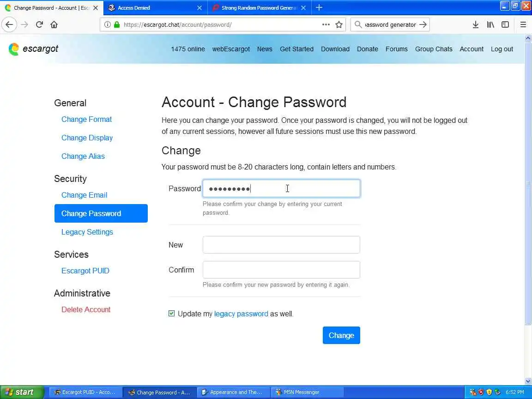Open Change Email under Security
The image size is (532, 399).
[x=84, y=195]
